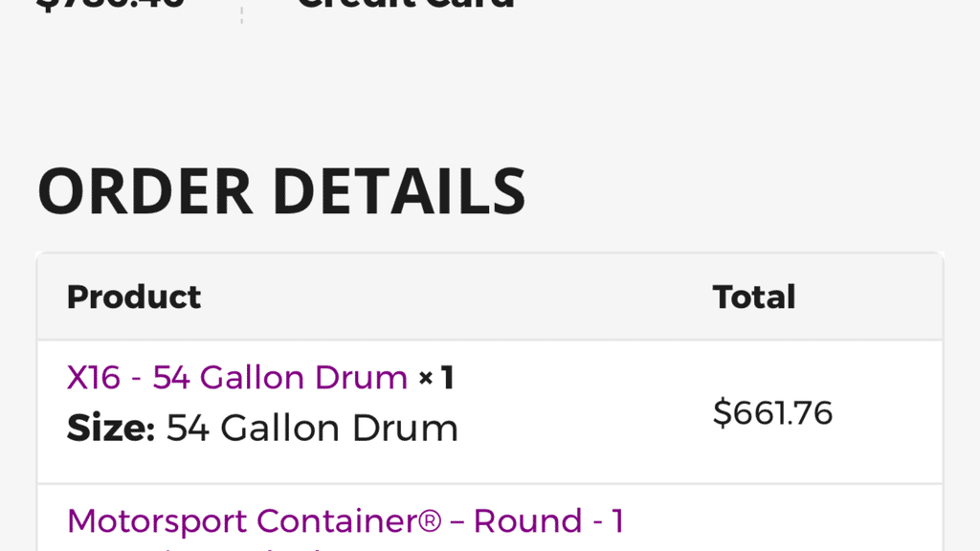
Task: Click the blank area between Drum row and $661.76
Action: pyautogui.click(x=584, y=412)
